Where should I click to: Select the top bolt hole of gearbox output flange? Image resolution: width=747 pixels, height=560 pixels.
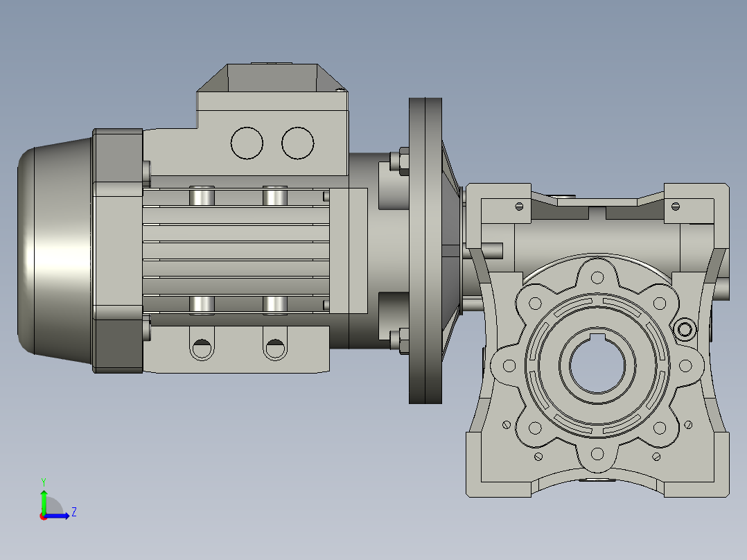[x=597, y=277]
